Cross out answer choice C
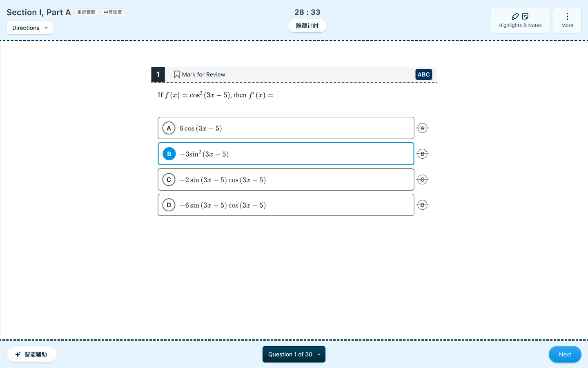588x368 pixels. [x=422, y=180]
